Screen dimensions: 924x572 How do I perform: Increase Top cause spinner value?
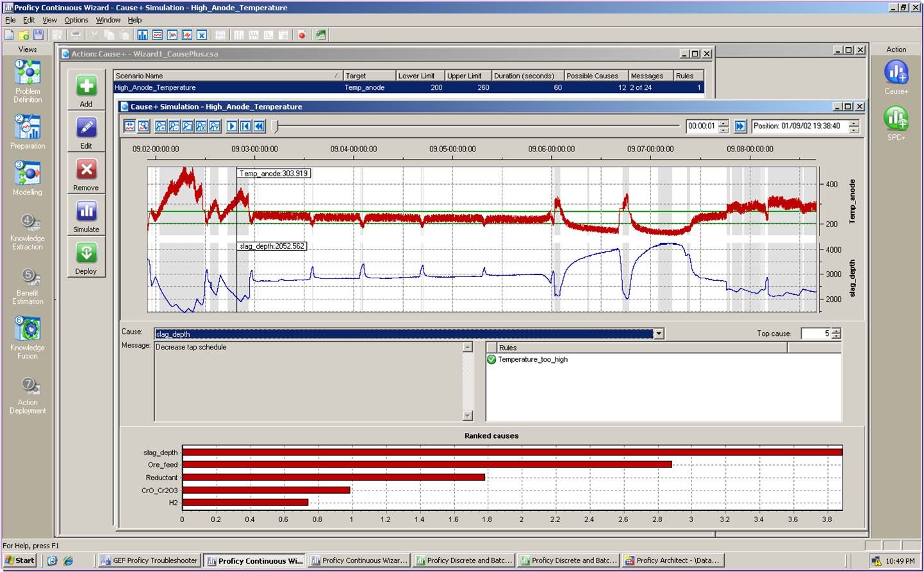point(836,331)
